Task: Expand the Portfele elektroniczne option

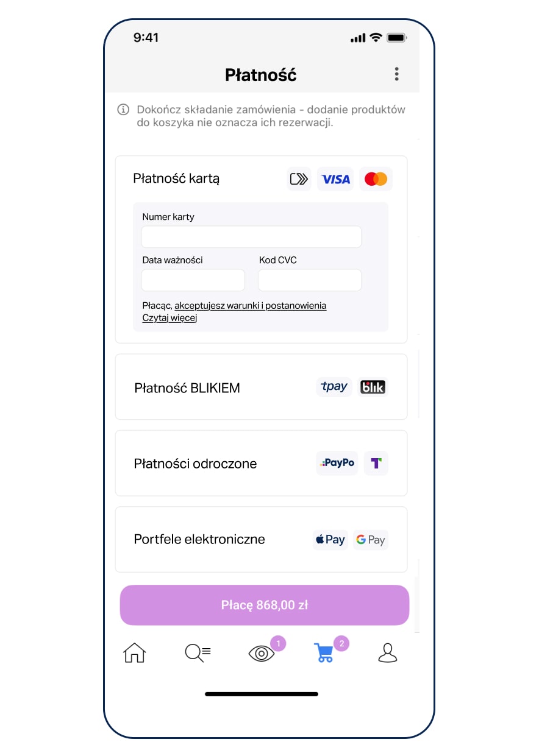Action: click(x=199, y=539)
